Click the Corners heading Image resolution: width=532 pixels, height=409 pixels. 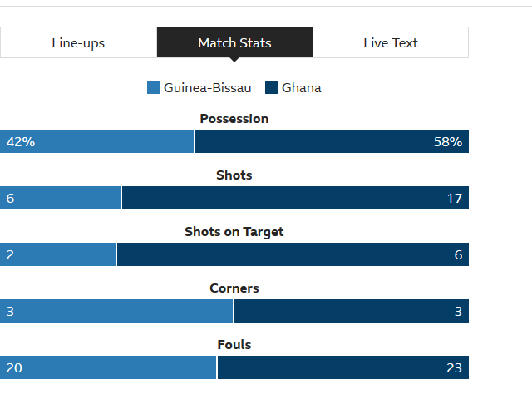click(234, 288)
